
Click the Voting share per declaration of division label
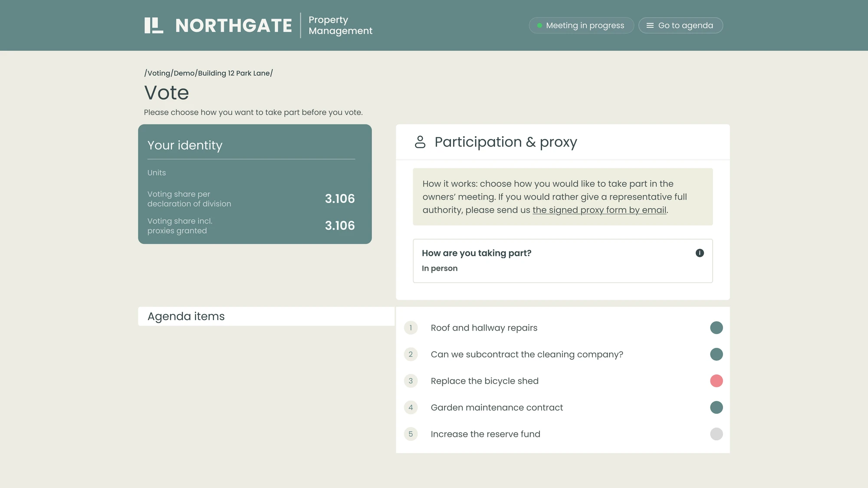pyautogui.click(x=189, y=199)
